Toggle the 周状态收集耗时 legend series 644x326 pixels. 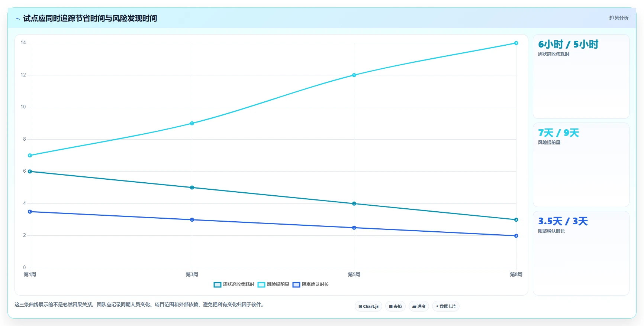coord(234,284)
